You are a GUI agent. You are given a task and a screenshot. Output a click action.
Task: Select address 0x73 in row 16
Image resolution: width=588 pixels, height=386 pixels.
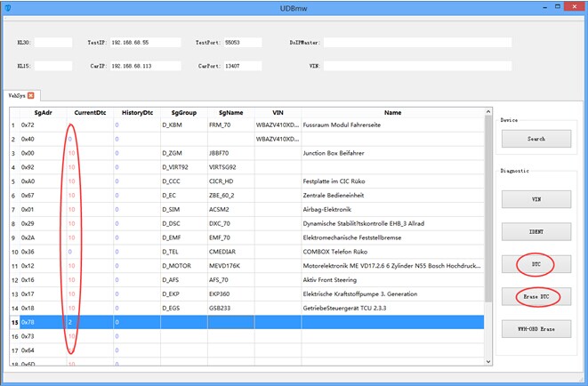(43, 336)
